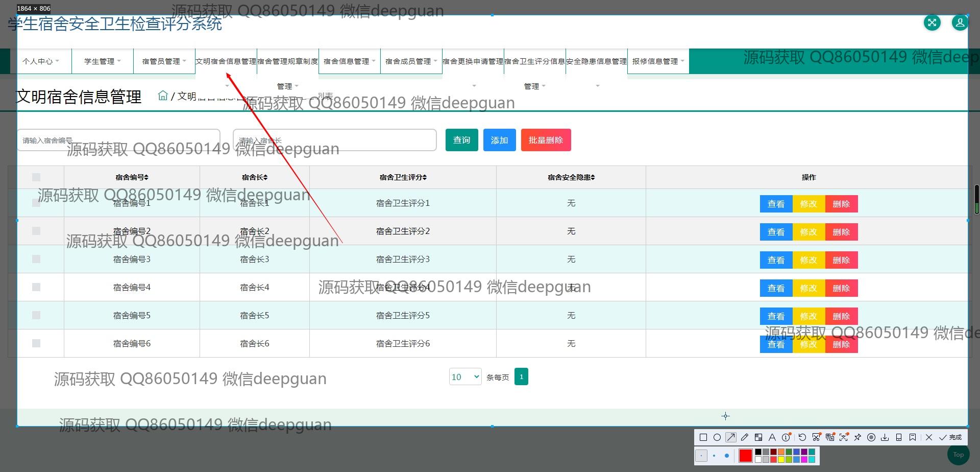Expand the 宿管员管理 menu

(164, 61)
